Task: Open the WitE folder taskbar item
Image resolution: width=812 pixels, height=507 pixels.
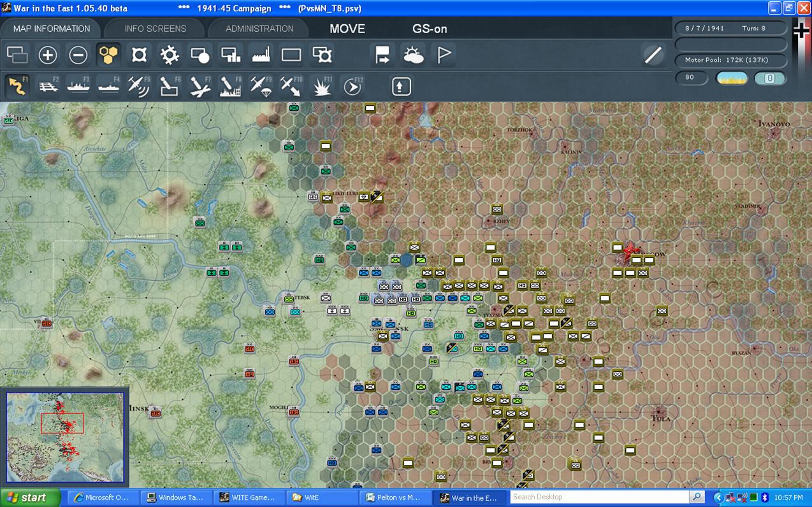Action: pos(321,497)
